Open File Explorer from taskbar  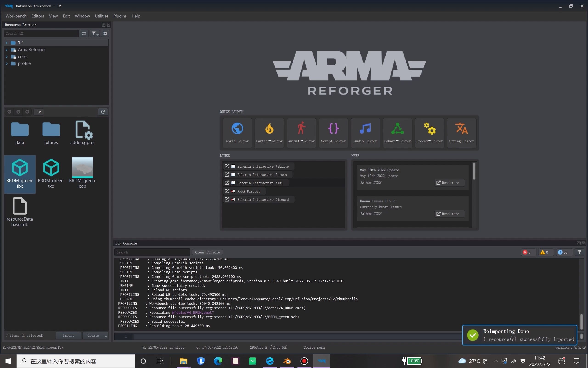click(184, 361)
